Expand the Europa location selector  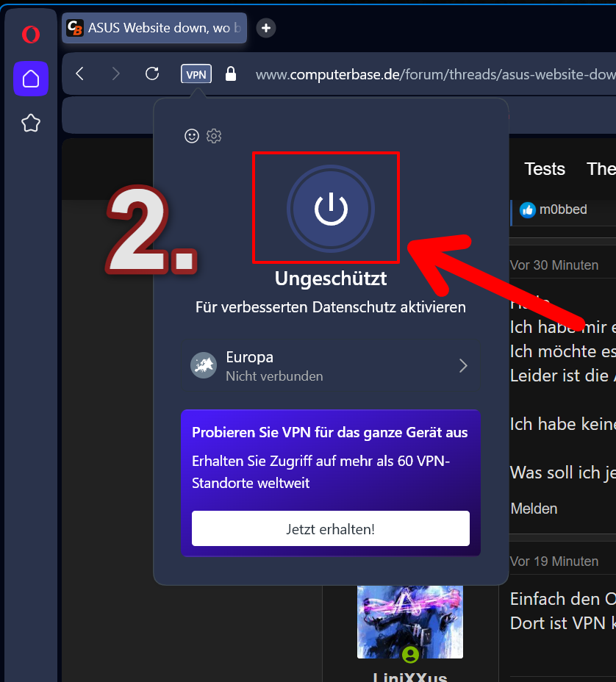(331, 366)
